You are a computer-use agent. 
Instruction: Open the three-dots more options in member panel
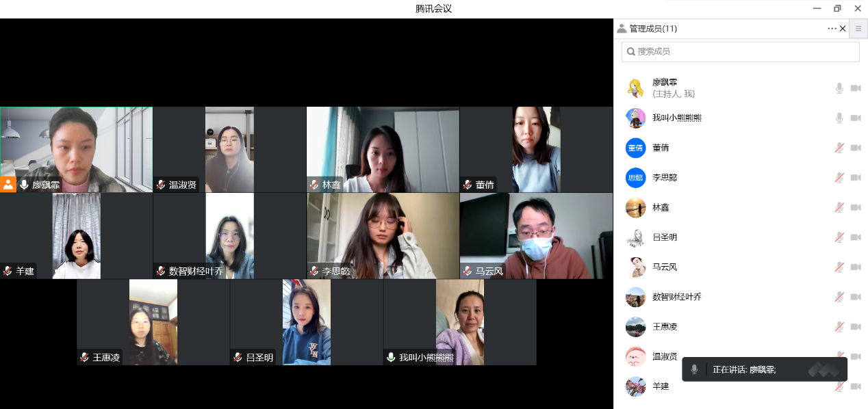coord(832,29)
